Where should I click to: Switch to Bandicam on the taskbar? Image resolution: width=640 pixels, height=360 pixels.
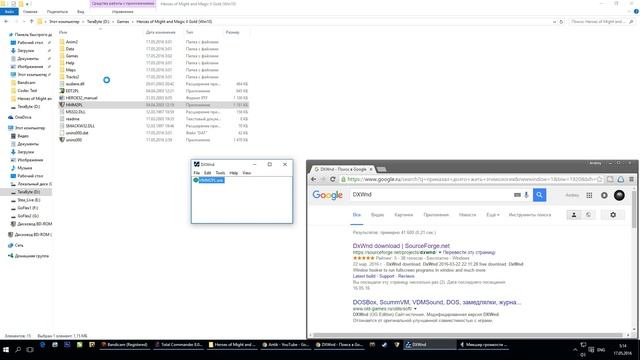124,345
